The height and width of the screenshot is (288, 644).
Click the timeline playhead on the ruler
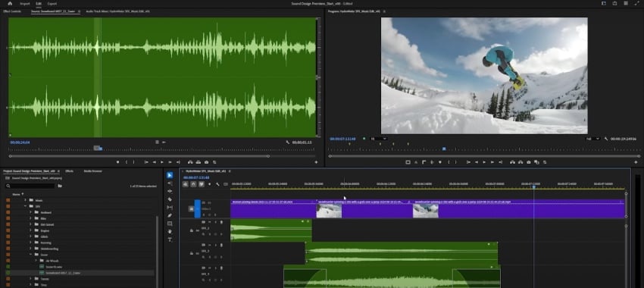click(x=534, y=187)
